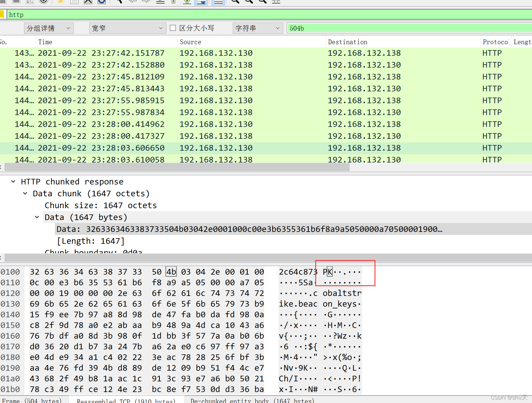Click HTTP protocol cell in row 23:28:03.606650

(492, 148)
